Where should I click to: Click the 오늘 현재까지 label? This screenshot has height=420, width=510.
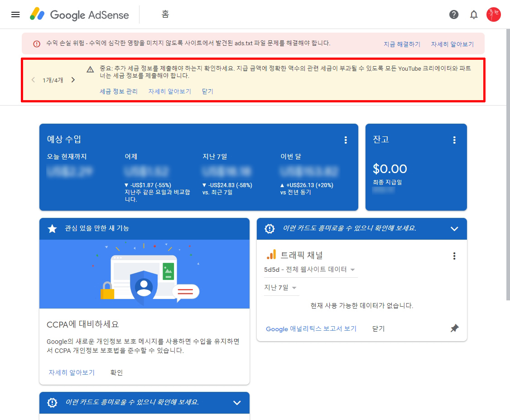coord(67,156)
